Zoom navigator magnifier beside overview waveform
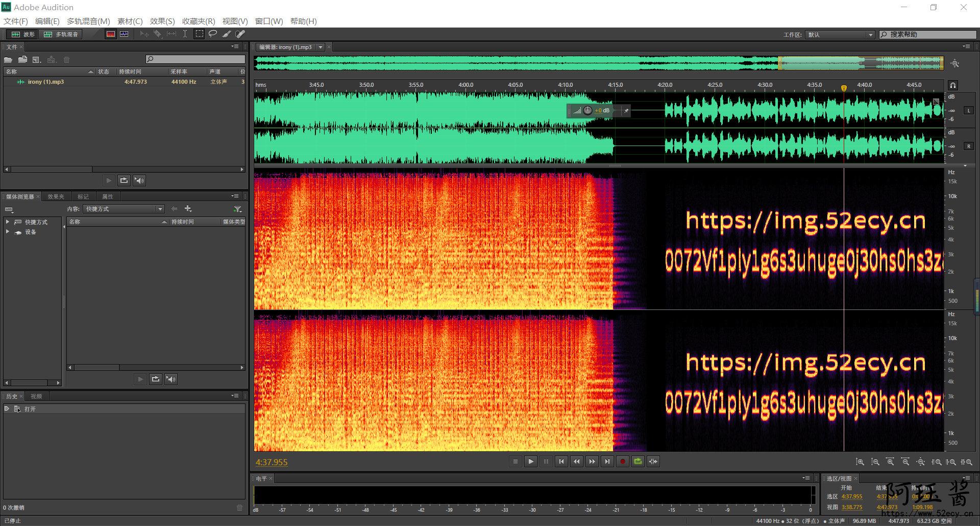Viewport: 980px width, 526px height. (955, 64)
